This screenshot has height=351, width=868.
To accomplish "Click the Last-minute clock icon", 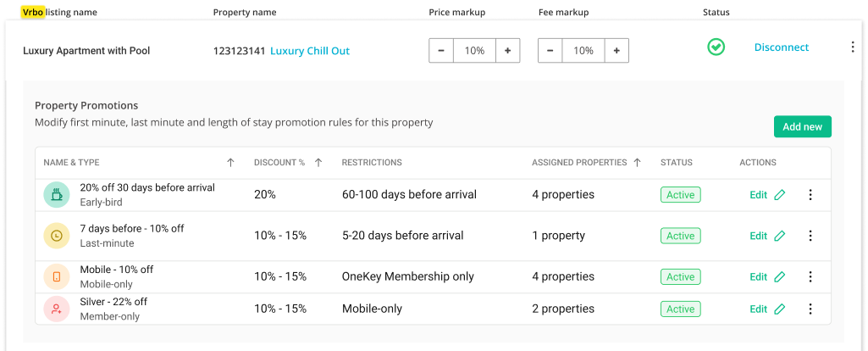I will pyautogui.click(x=57, y=236).
